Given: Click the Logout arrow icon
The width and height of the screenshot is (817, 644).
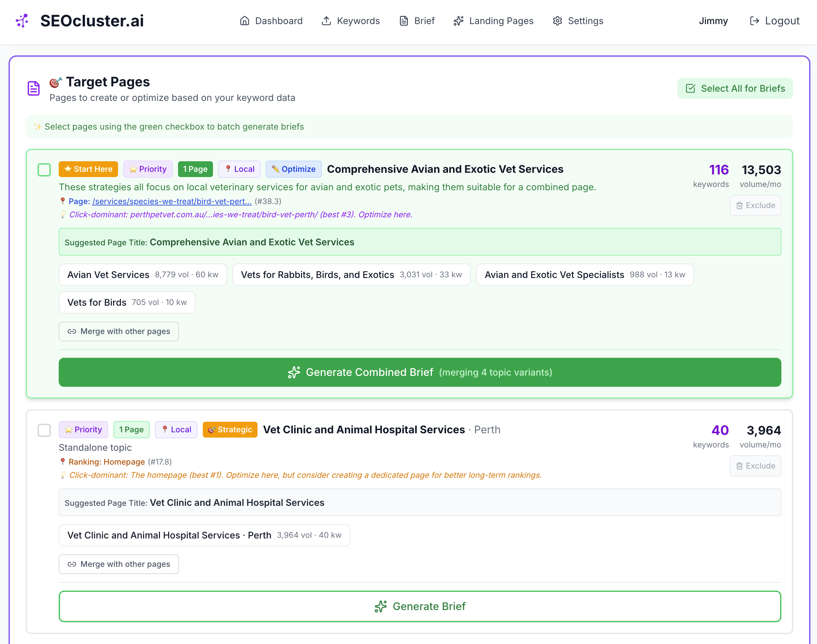Looking at the screenshot, I should 754,21.
